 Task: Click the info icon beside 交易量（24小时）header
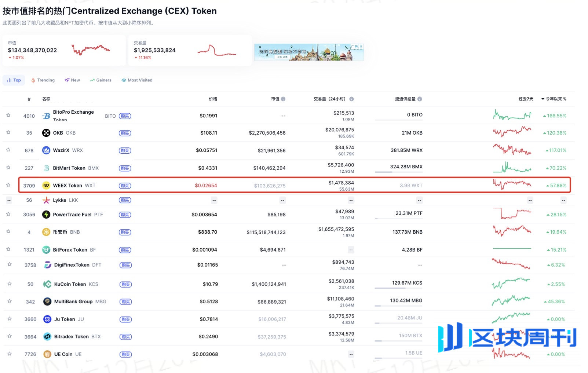pyautogui.click(x=352, y=99)
